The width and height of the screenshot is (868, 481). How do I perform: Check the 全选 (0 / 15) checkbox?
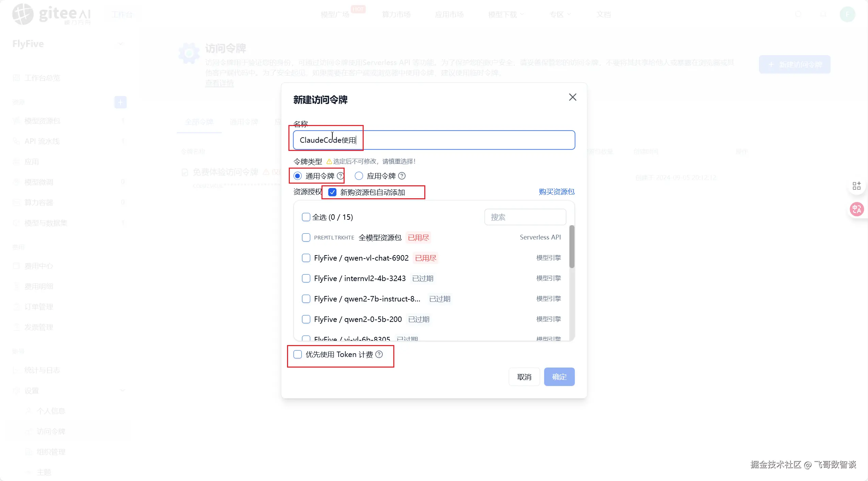[x=306, y=217]
